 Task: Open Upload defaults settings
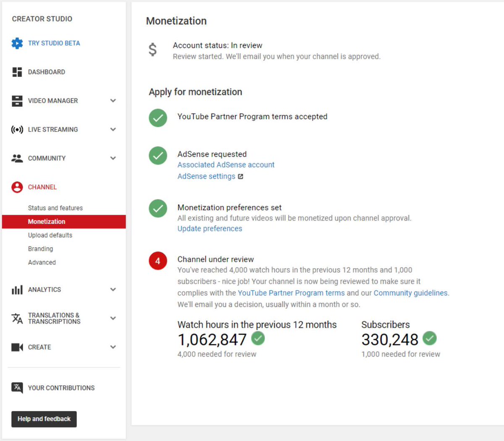pos(50,235)
